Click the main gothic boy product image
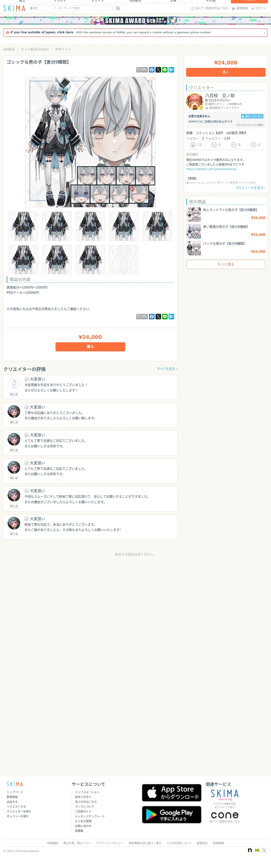This screenshot has width=271, height=868. pyautogui.click(x=90, y=142)
